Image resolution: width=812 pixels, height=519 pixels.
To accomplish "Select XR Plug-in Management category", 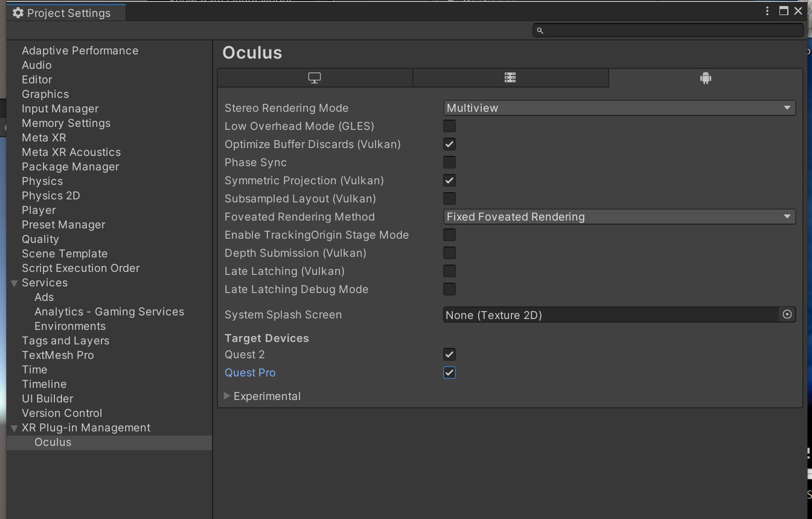I will 86,428.
